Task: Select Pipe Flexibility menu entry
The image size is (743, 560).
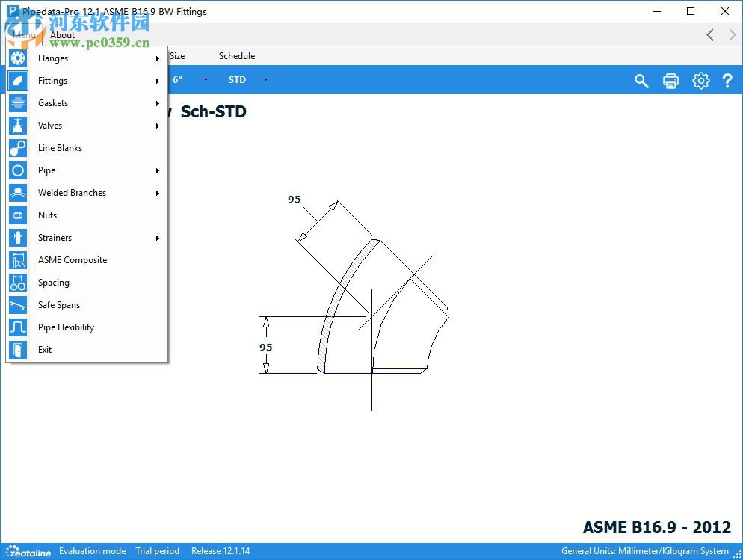Action: point(87,327)
